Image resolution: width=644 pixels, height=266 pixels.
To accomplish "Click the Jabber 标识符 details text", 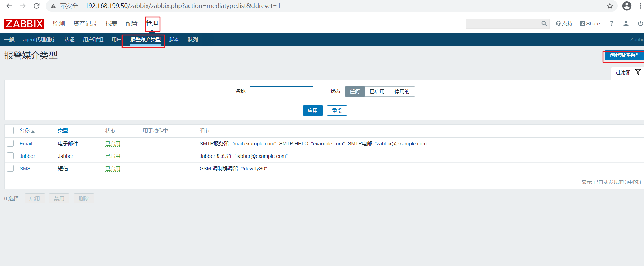I will point(244,156).
